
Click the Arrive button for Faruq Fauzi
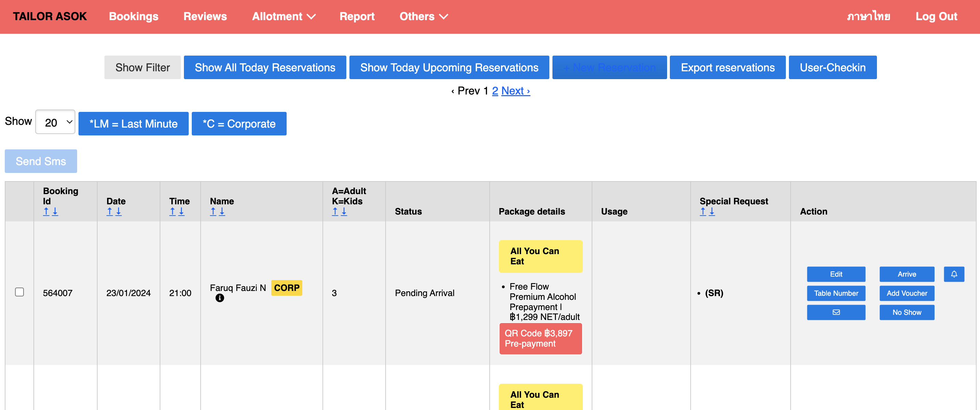[906, 274]
